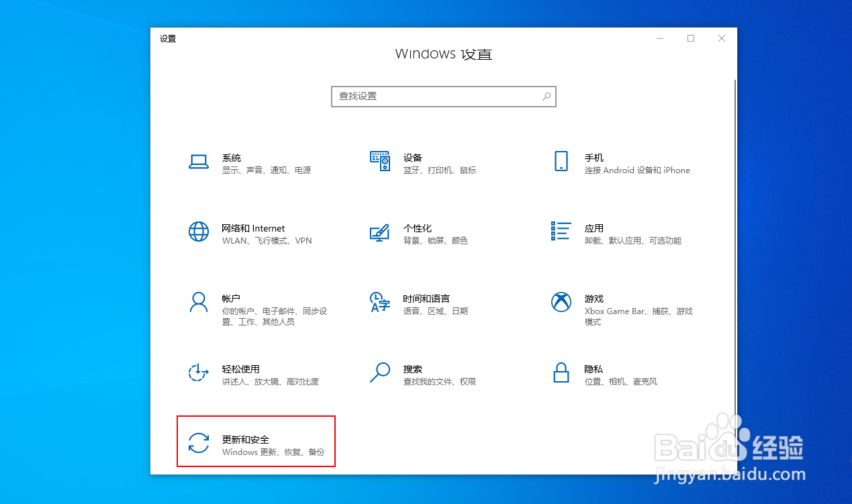Click the magnifier in the search box
This screenshot has width=852, height=504.
(x=547, y=97)
